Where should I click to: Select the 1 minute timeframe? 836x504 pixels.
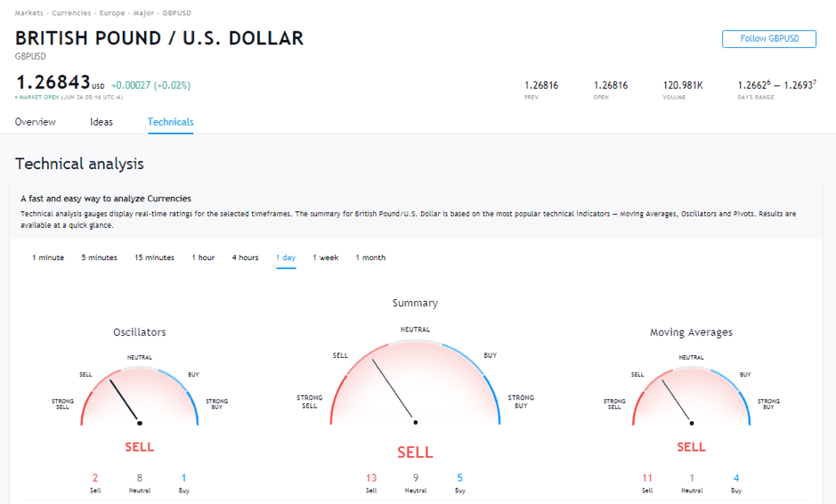(x=48, y=258)
